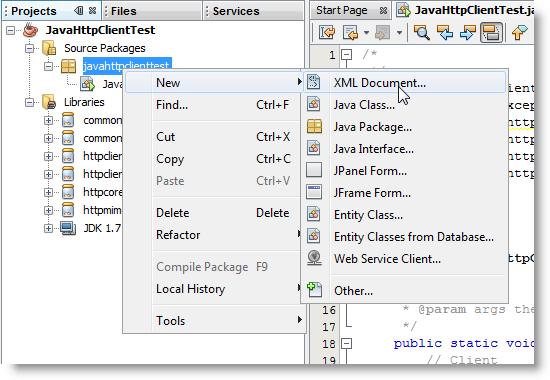Collapse the Source Packages node
Screen dimensions: 550x380
tap(29, 48)
